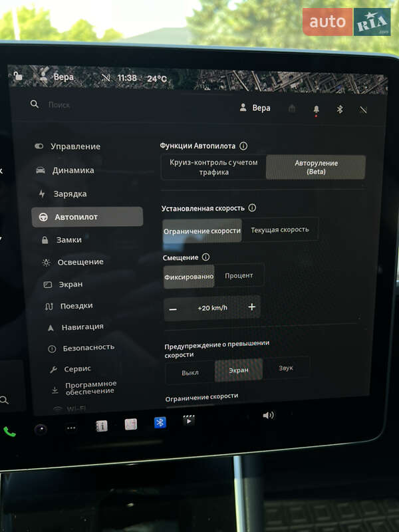This screenshot has width=399, height=532.
Task: Open the Экран settings section
Action: 63,285
